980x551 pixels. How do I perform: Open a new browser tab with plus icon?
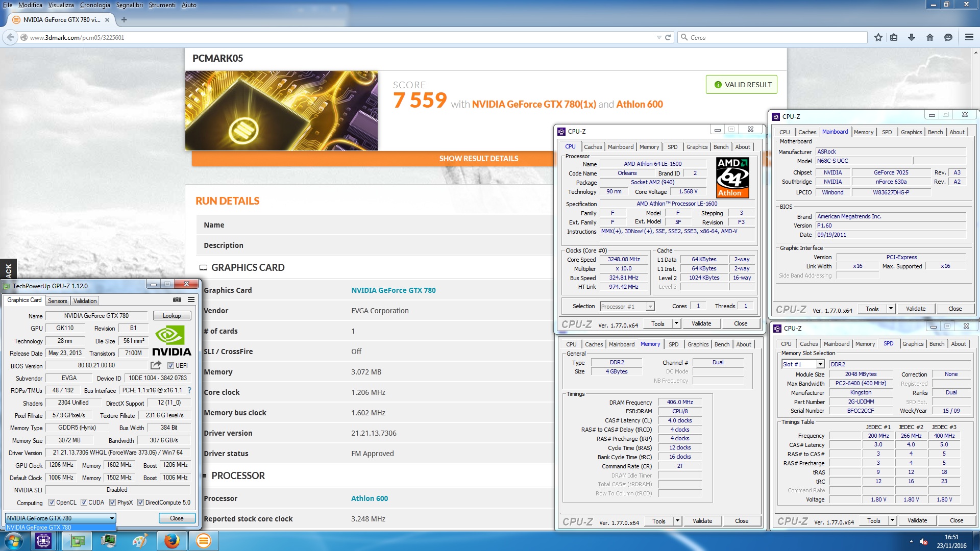click(124, 20)
